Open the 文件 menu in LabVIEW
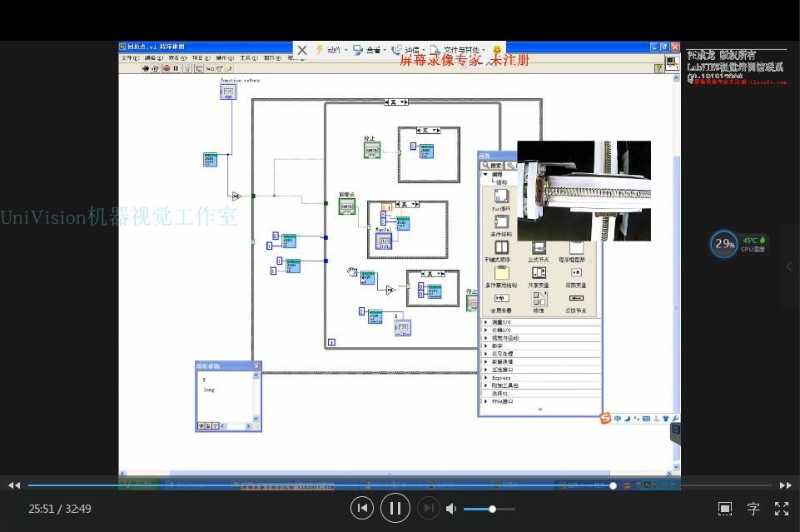800x532 pixels. tap(130, 58)
